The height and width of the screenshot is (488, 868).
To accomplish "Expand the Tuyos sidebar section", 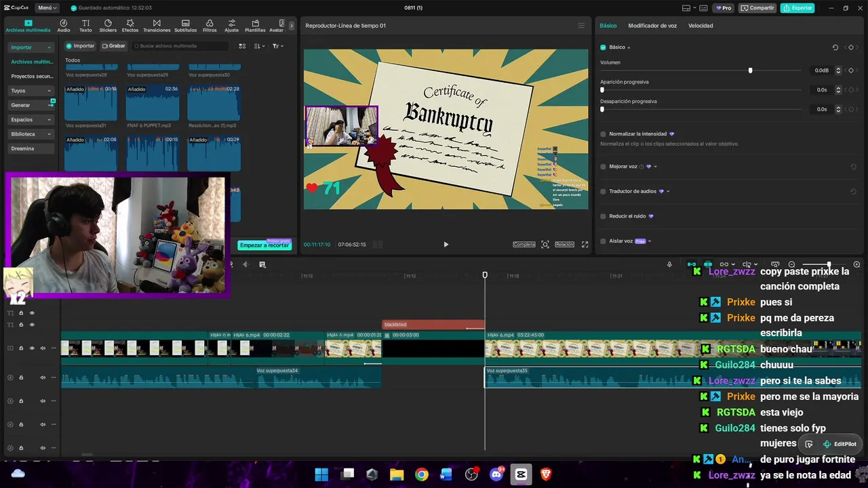I will click(x=49, y=91).
